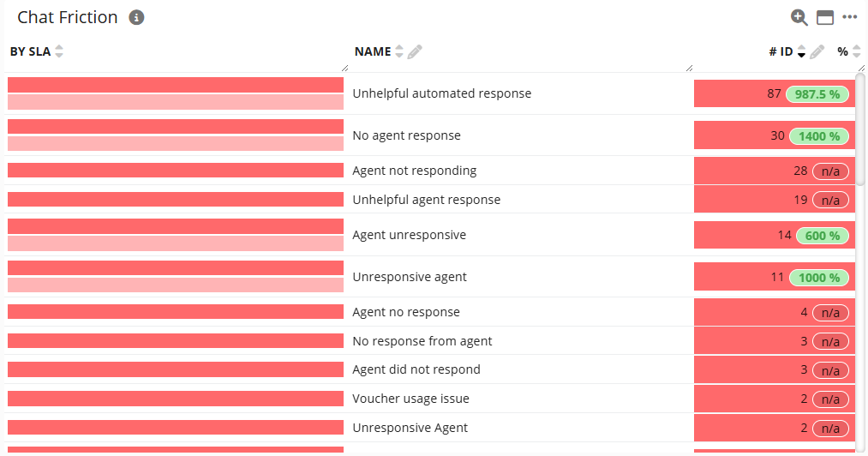Image resolution: width=868 pixels, height=456 pixels.
Task: Click the vertical scrollbar thumb of the table
Action: [860, 129]
